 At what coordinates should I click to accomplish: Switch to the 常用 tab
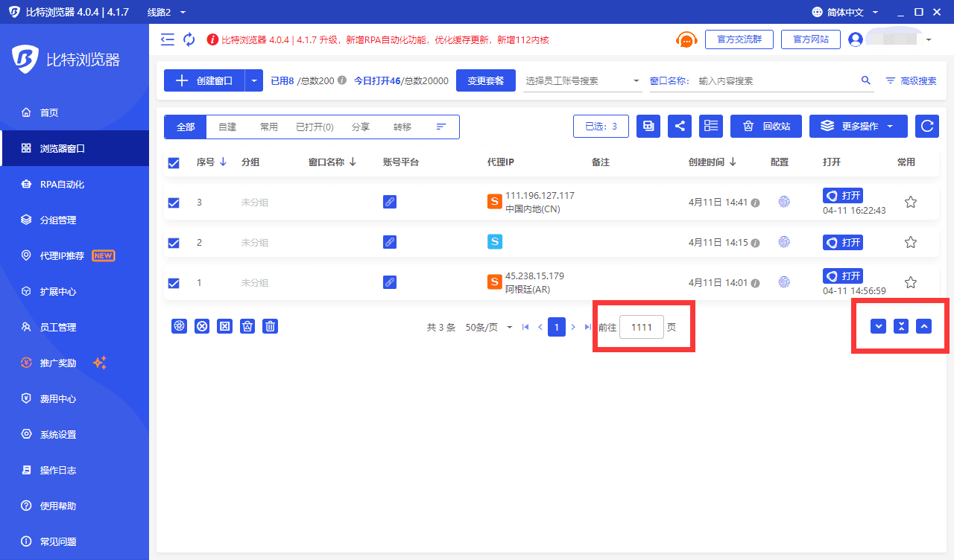(x=269, y=127)
